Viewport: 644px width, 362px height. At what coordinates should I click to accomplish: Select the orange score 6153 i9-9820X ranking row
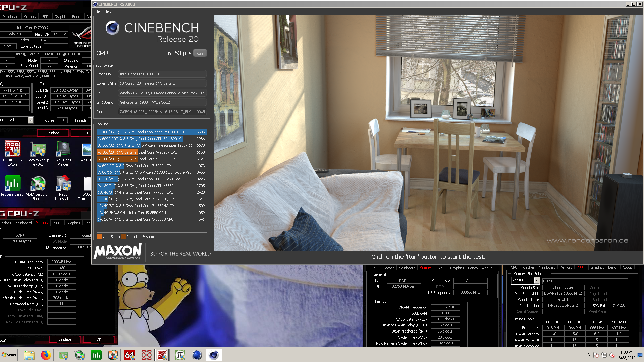pos(151,152)
